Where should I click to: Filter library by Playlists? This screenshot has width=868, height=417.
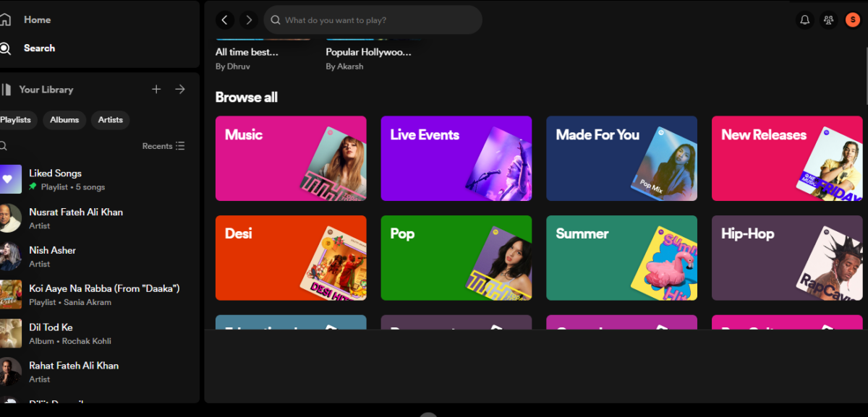coord(16,120)
